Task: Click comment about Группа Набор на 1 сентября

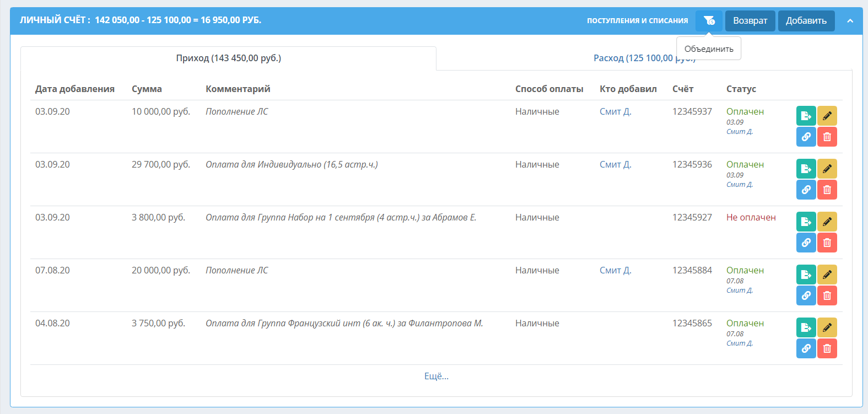Action: 341,217
